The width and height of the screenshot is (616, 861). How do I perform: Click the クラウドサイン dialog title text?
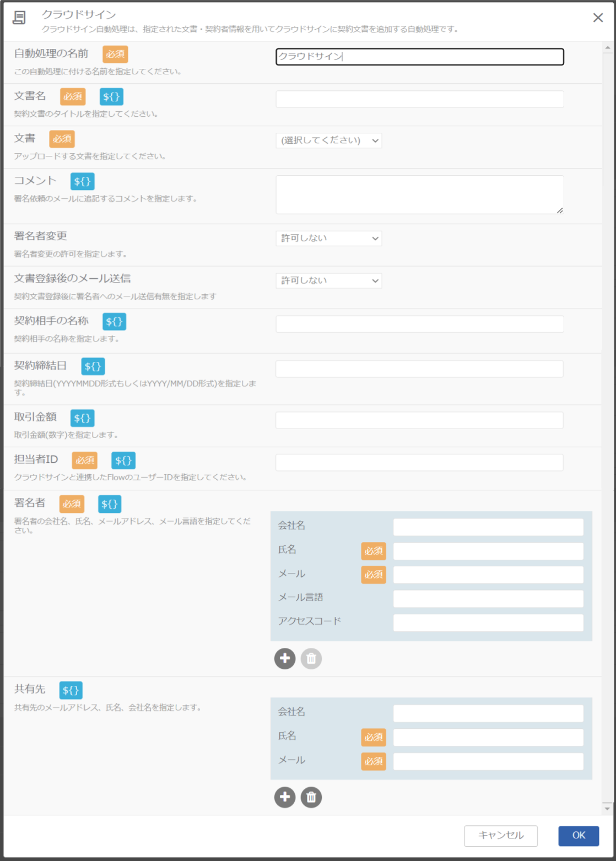[x=79, y=15]
